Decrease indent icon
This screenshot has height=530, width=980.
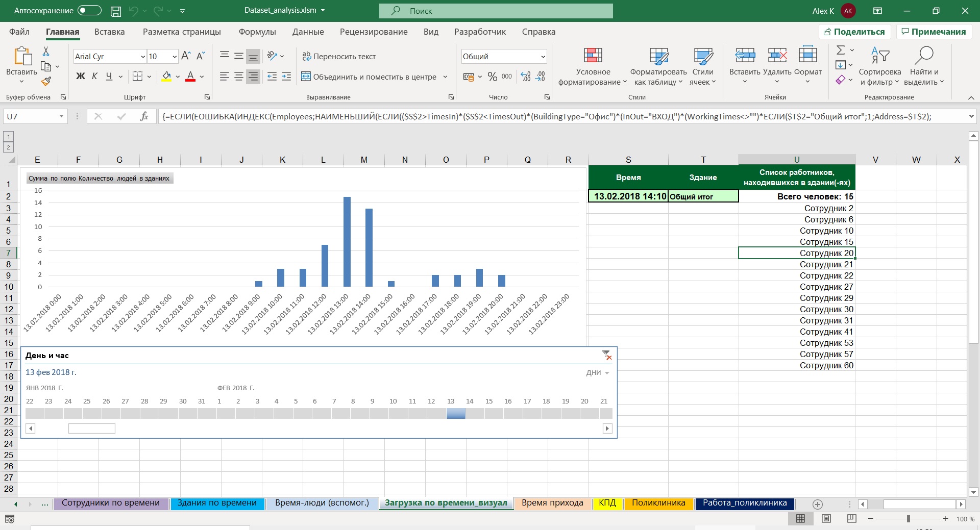tap(272, 77)
